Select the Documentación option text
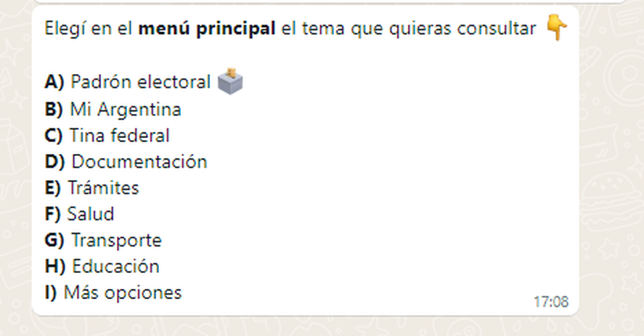 139,162
